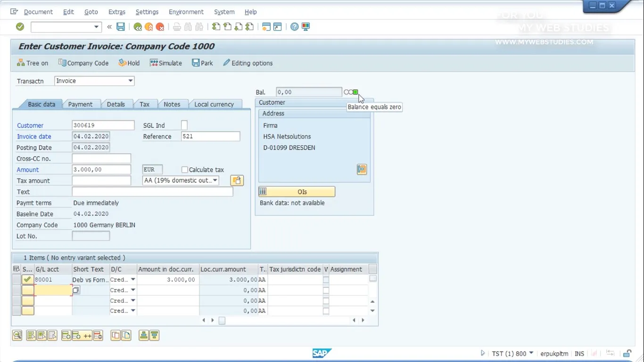Select the row selector of the second line

point(16,290)
